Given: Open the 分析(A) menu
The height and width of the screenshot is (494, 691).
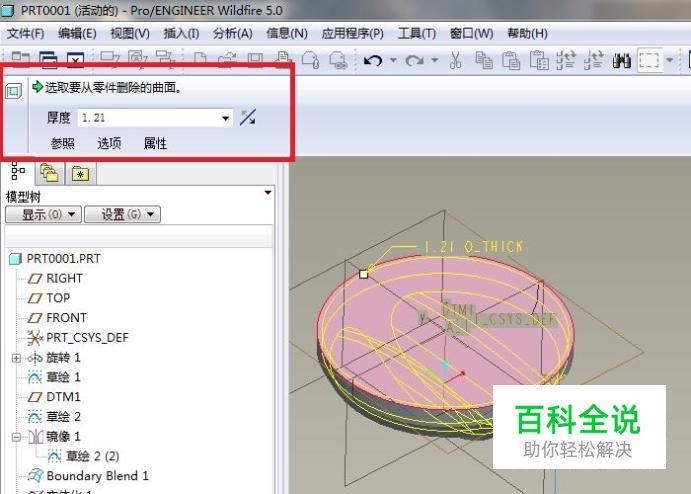Looking at the screenshot, I should [x=233, y=33].
